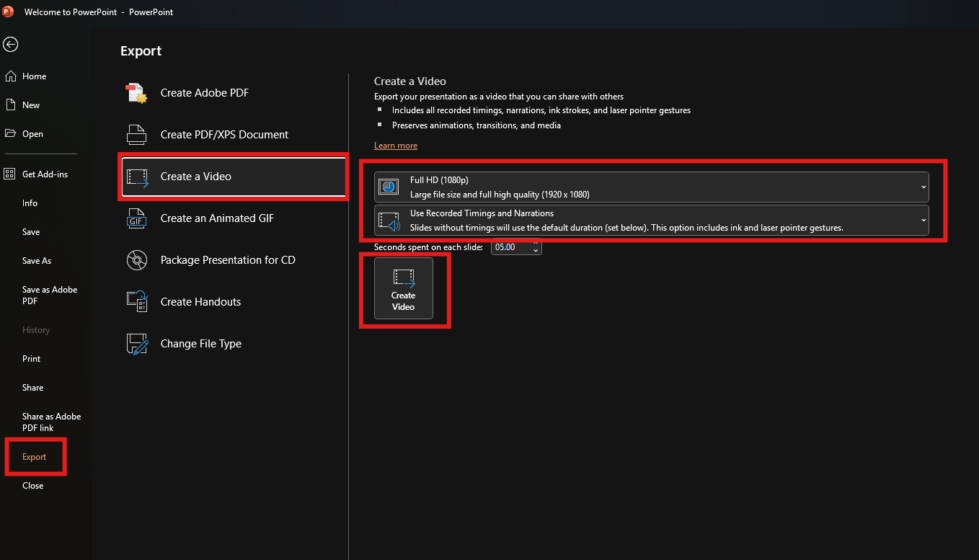Click the Package Presentation CD icon
Viewport: 979px width, 560px height.
137,260
